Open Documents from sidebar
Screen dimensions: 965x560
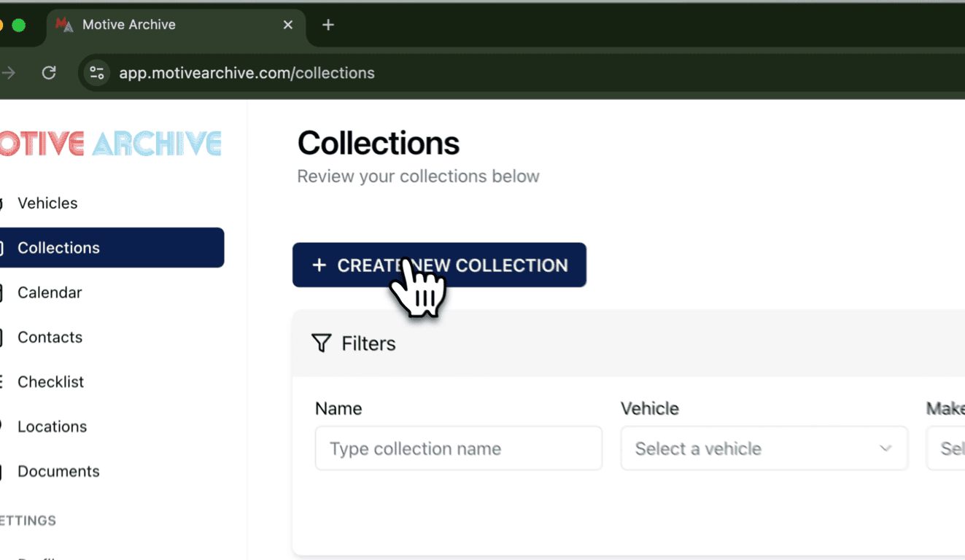point(58,471)
